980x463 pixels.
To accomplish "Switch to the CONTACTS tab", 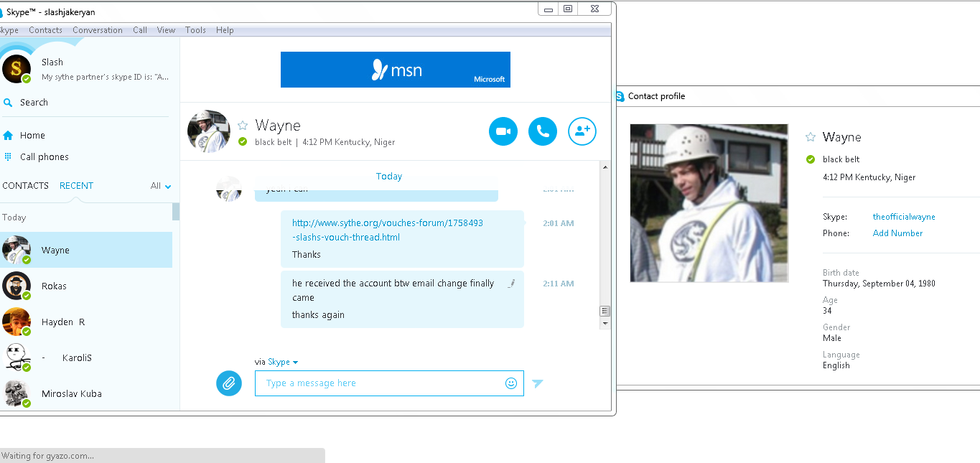I will [26, 185].
